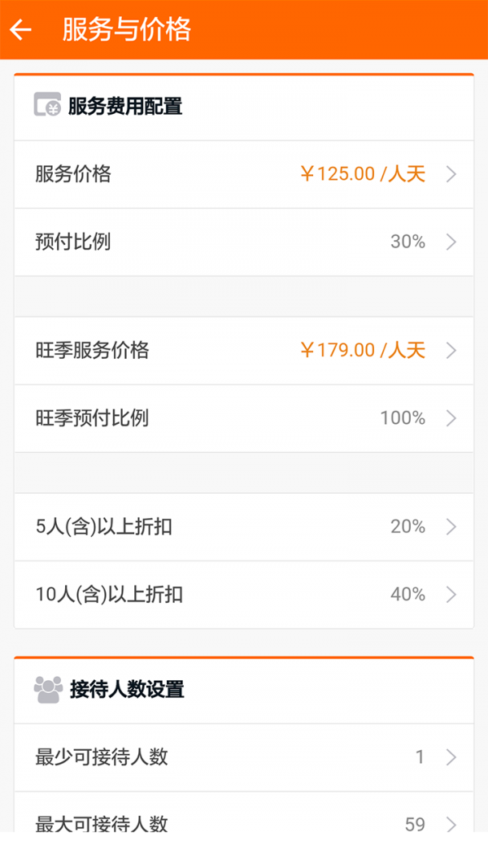This screenshot has height=868, width=488.
Task: Tap the 40% discount value
Action: pos(407,595)
